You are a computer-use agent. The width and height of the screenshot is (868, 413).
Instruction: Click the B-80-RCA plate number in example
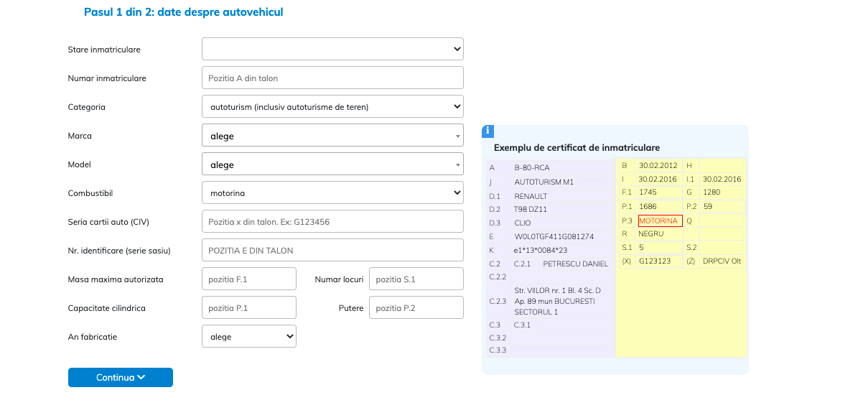[x=532, y=167]
